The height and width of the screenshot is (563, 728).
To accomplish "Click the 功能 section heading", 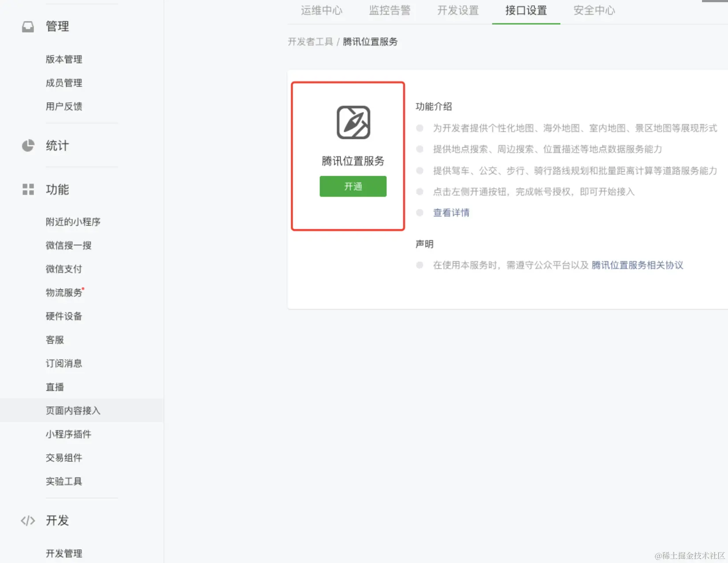I will (x=57, y=190).
